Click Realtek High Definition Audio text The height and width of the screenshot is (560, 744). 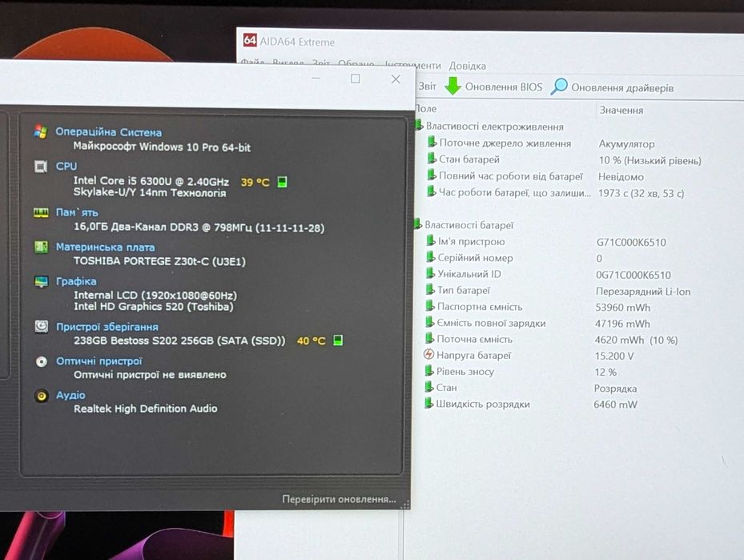146,409
